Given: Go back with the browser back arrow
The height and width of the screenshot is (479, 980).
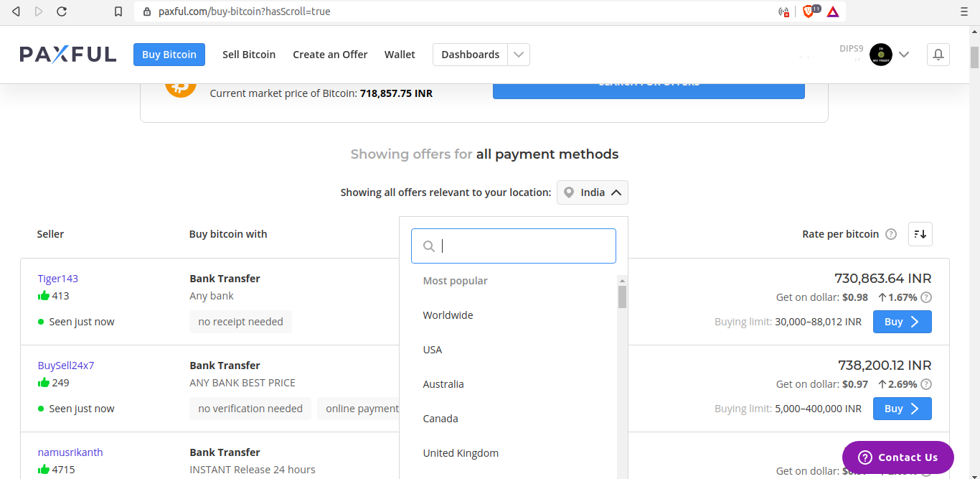Looking at the screenshot, I should tap(16, 11).
